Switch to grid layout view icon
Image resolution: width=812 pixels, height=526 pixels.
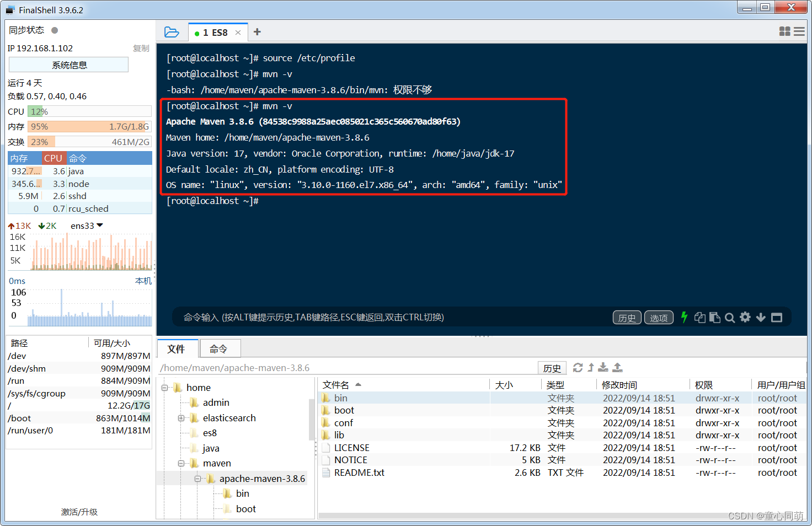(784, 31)
